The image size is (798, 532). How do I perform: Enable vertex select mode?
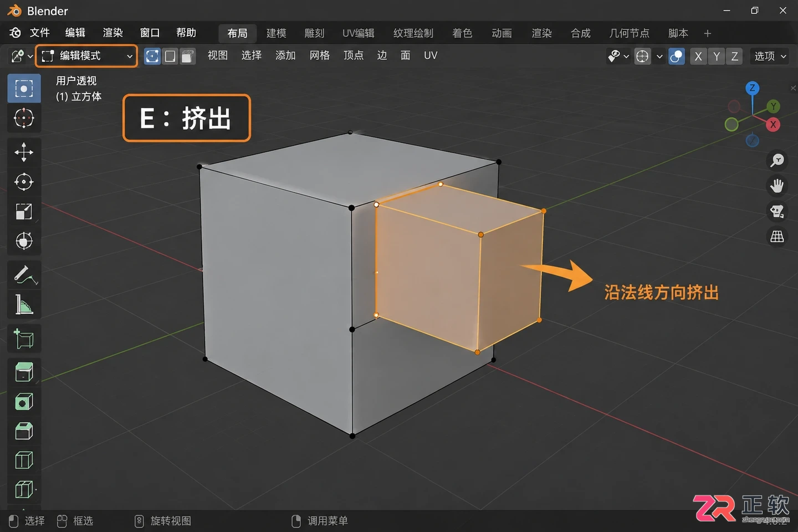point(152,56)
